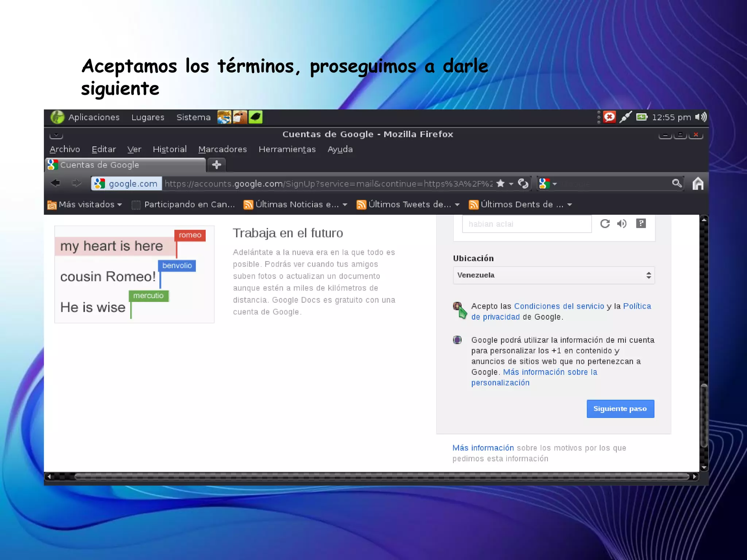Screen dimensions: 747x560
Task: Expand the Últimas Noticias feed dropdown arrow
Action: (x=345, y=205)
